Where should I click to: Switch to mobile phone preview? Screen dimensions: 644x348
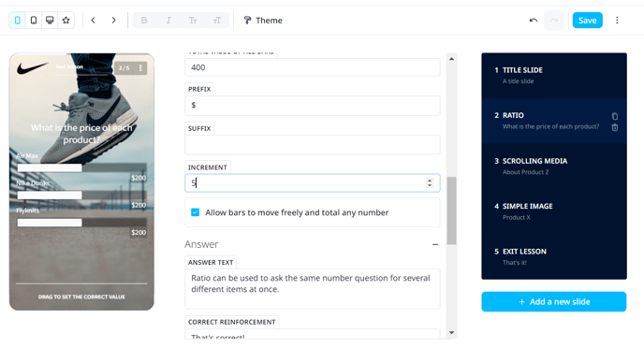click(17, 20)
